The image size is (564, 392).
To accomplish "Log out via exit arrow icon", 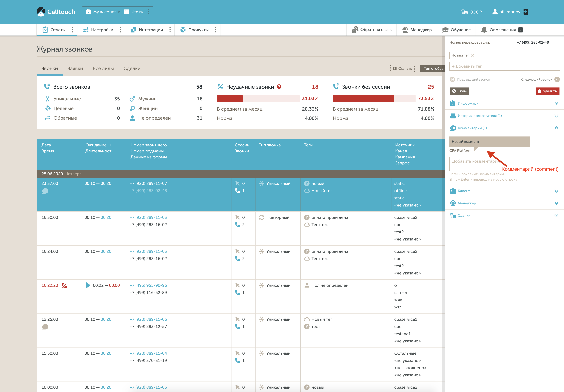I will tap(526, 12).
